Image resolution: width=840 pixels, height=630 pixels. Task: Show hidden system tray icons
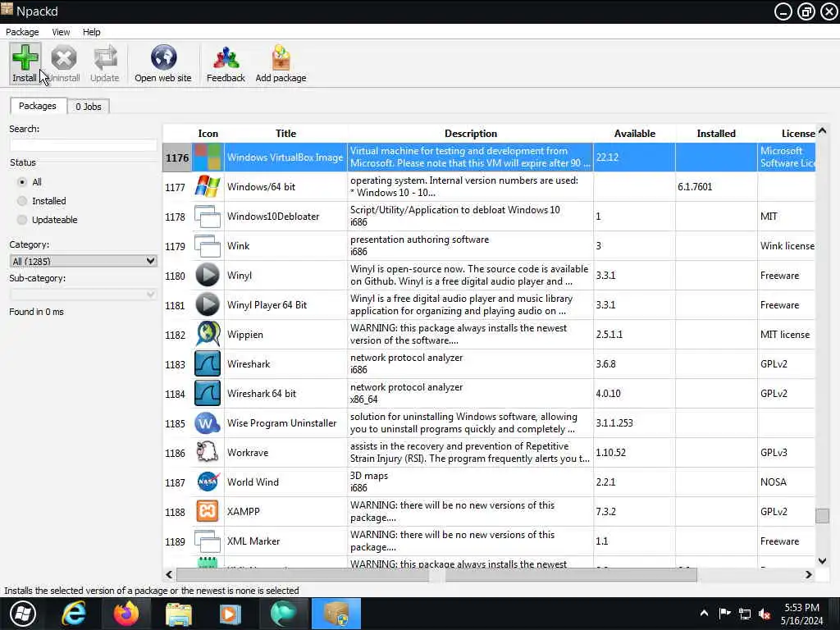coord(705,614)
